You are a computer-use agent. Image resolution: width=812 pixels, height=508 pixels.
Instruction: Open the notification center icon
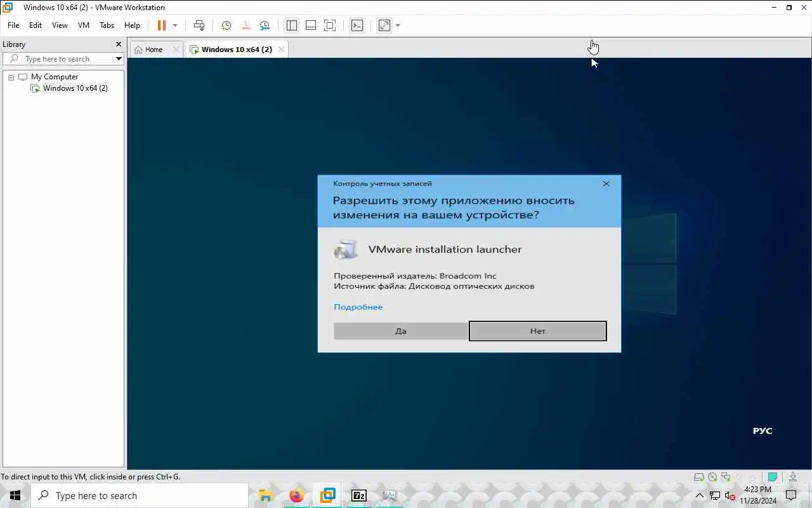(791, 495)
